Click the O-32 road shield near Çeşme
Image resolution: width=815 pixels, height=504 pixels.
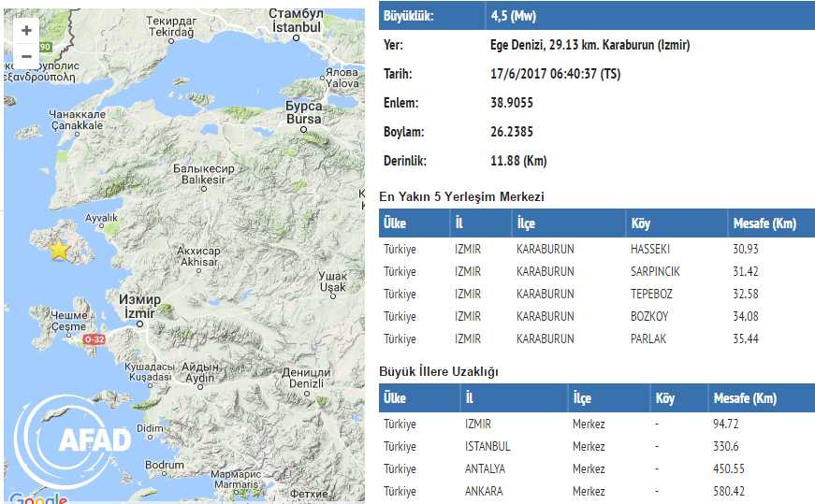(x=94, y=340)
